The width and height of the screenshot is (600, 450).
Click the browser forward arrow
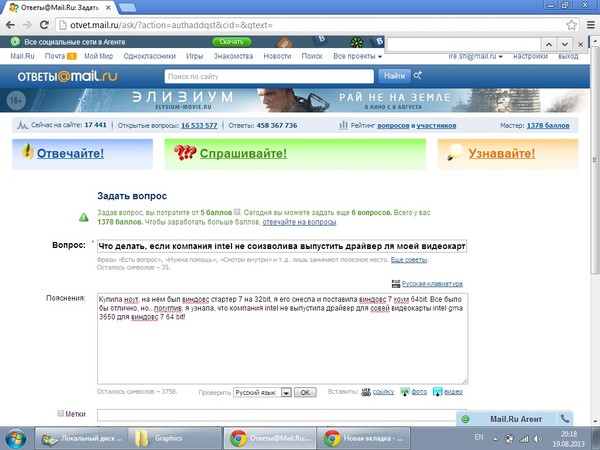[x=27, y=25]
